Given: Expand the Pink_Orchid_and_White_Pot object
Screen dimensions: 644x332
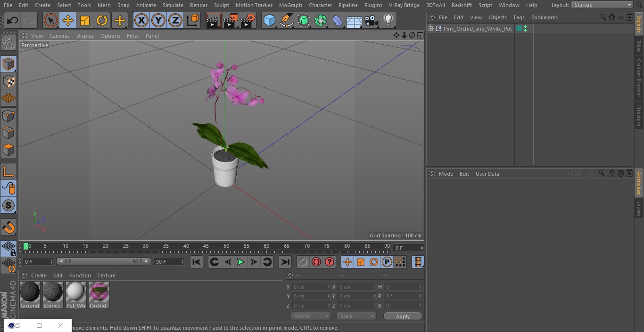Looking at the screenshot, I should tap(430, 29).
